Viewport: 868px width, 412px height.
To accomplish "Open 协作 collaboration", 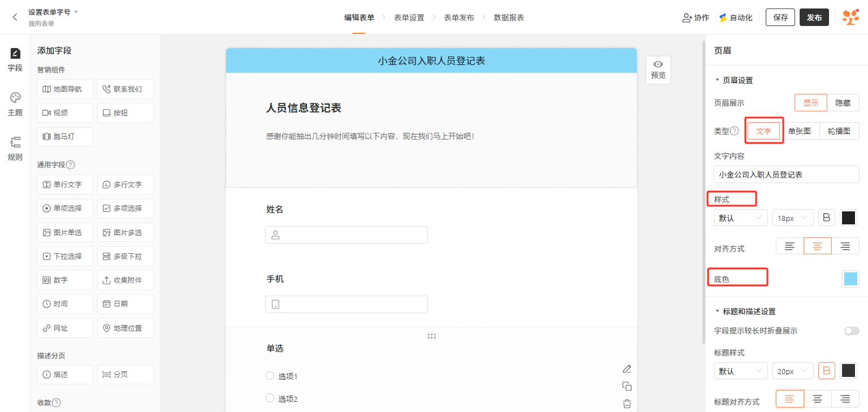I will [696, 18].
